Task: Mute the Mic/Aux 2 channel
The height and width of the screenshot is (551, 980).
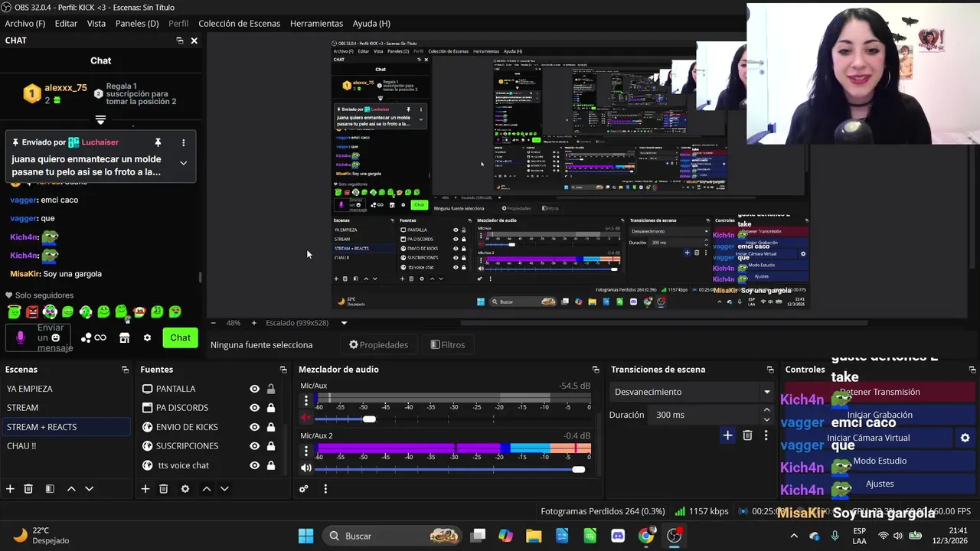Action: coord(306,468)
